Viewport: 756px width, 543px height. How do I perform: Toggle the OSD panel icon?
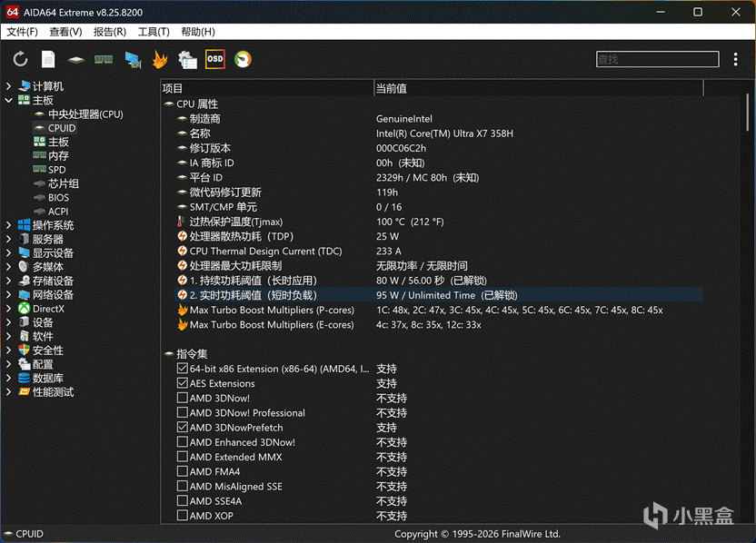(215, 59)
